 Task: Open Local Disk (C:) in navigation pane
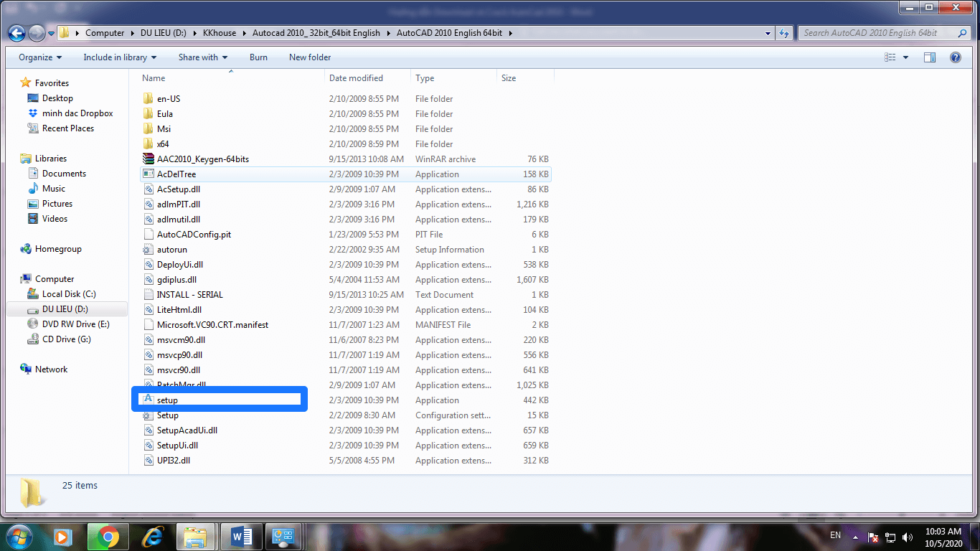(69, 294)
